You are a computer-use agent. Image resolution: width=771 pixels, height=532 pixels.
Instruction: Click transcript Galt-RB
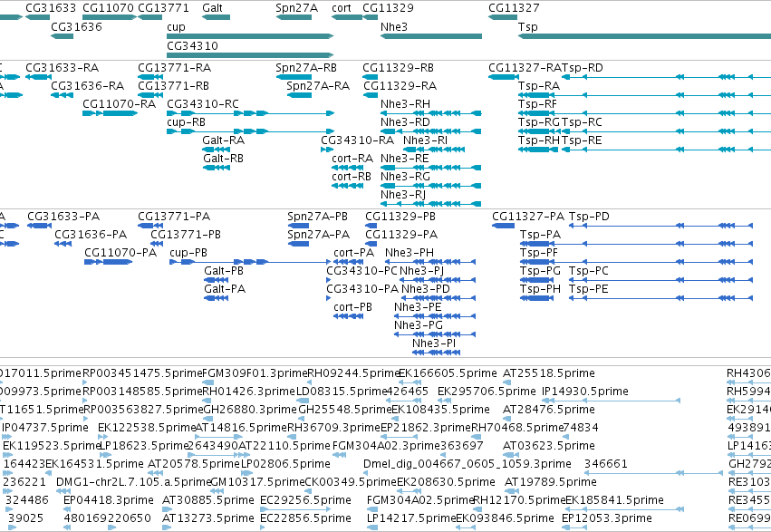tap(217, 168)
